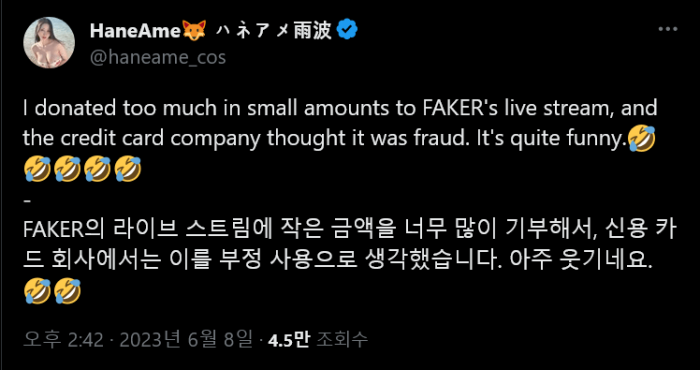Click the fox emoji beside HaneAme
Viewport: 700px width, 370px height.
(195, 31)
